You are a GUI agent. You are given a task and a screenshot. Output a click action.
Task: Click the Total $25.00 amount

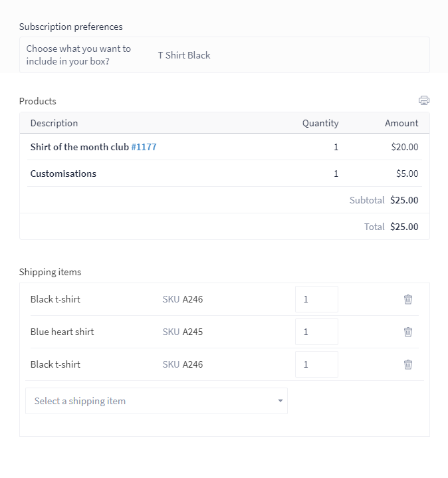[x=404, y=227]
